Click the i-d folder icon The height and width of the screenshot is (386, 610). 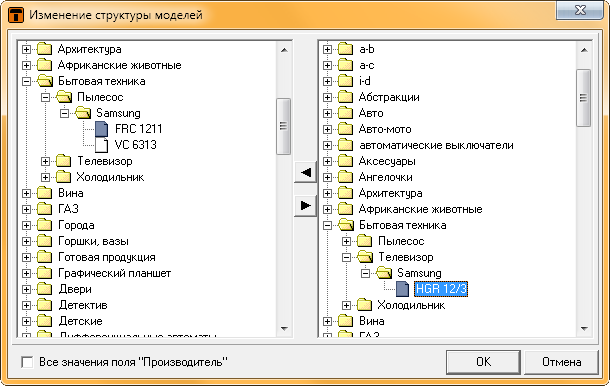tap(345, 81)
